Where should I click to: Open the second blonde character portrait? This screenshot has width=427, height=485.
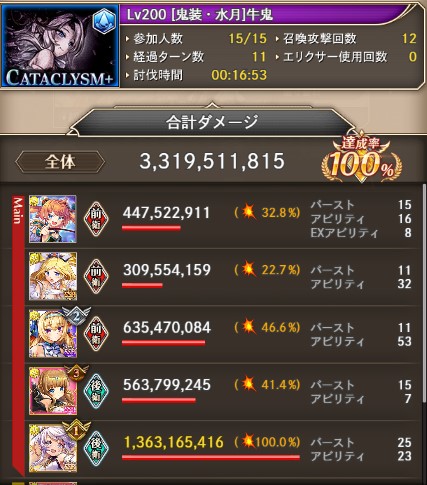53,276
